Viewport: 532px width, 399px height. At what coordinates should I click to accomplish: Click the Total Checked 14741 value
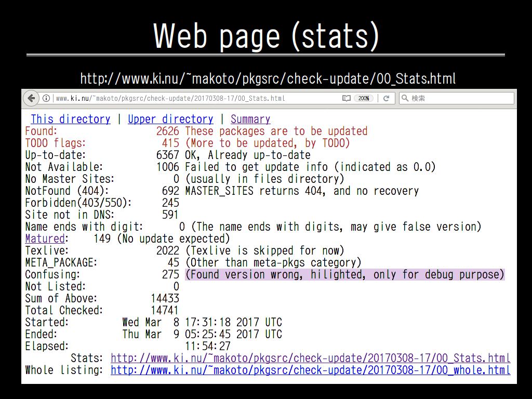(165, 310)
